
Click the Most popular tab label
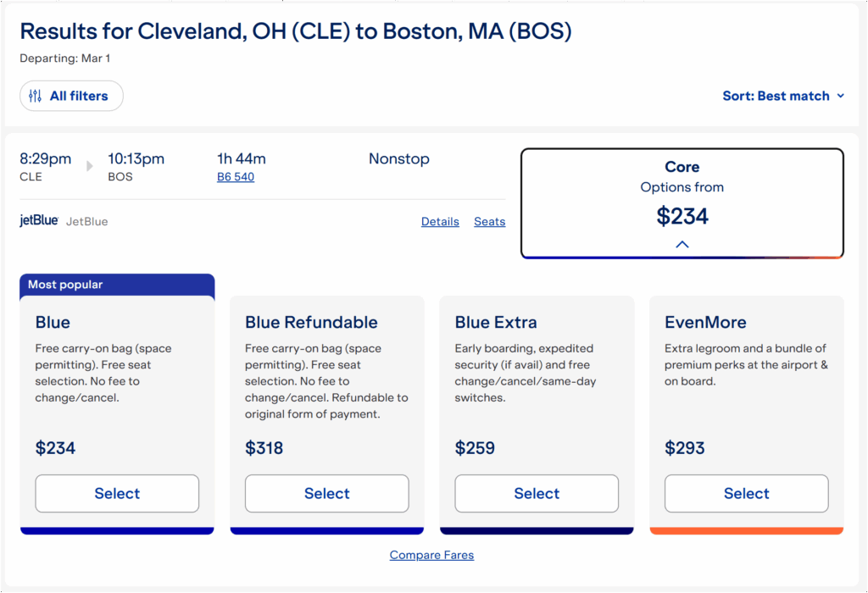[65, 285]
